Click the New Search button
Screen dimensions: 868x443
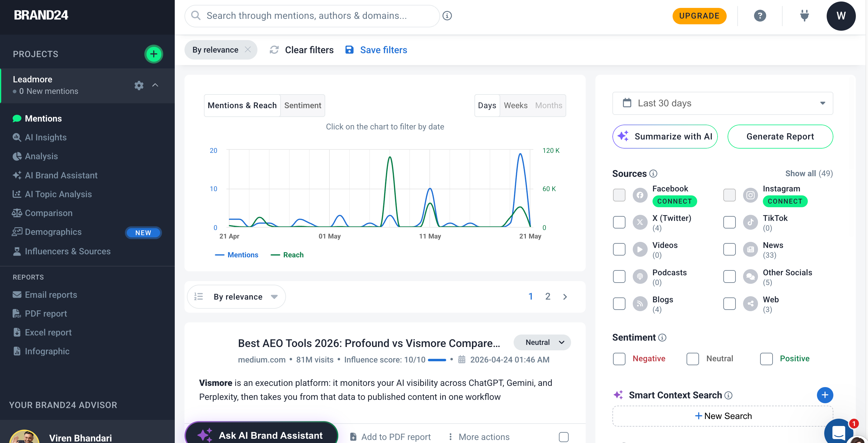[722, 416]
